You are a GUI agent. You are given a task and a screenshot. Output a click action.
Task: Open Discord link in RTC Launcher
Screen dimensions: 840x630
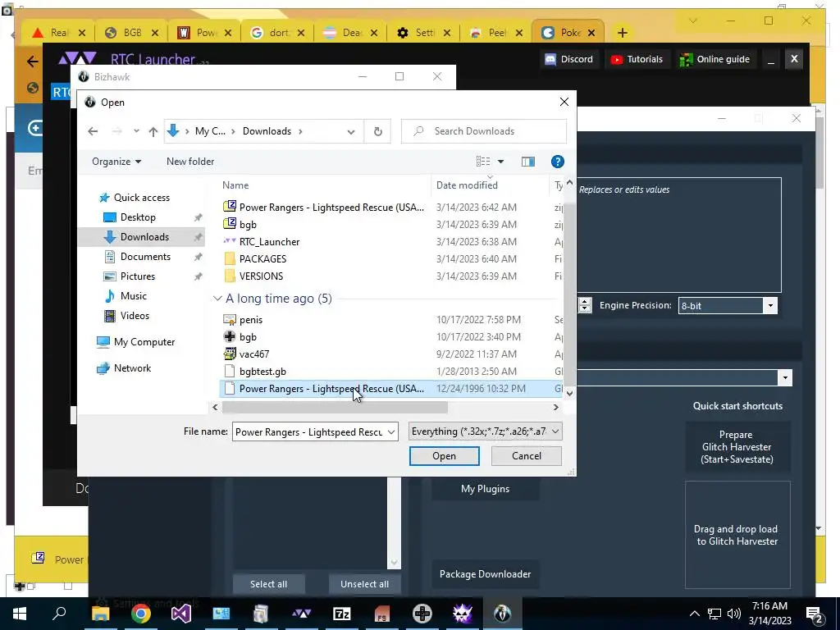[569, 59]
